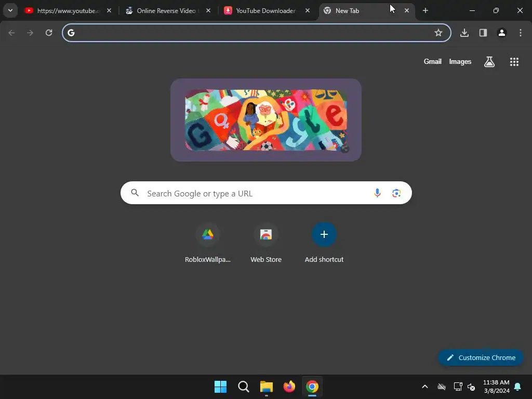Open File Explorer from taskbar
532x399 pixels.
(x=267, y=387)
